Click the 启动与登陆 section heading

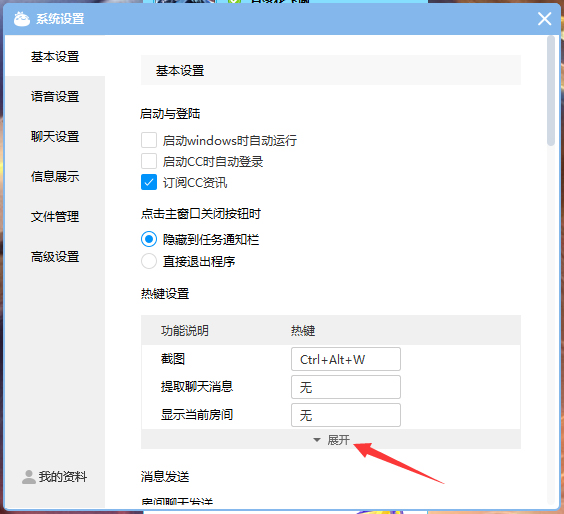(170, 114)
